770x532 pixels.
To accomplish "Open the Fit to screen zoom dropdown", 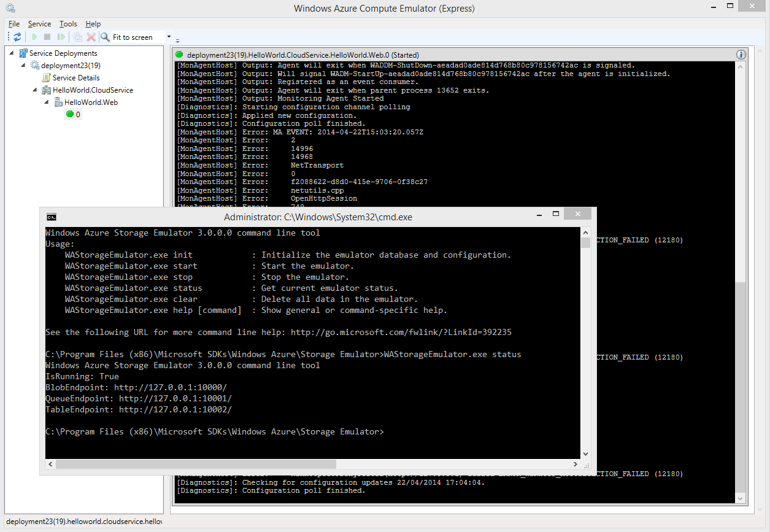I will coord(169,37).
